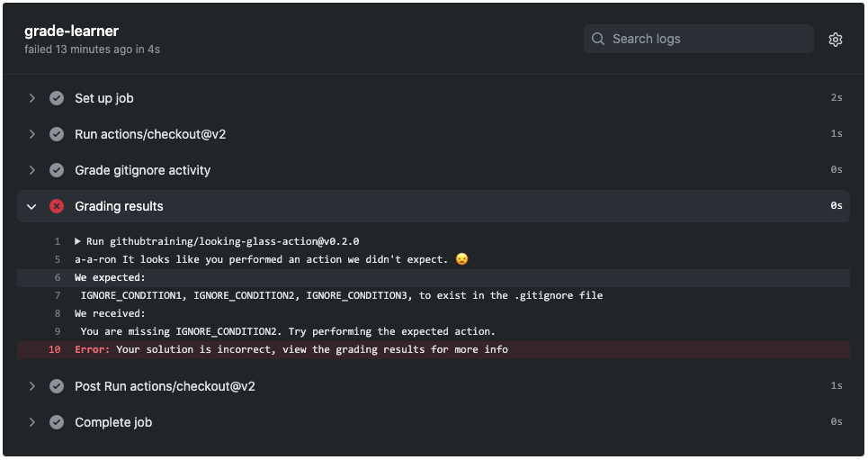Click the checkmark icon beside Complete job
The image size is (868, 460).
57,422
